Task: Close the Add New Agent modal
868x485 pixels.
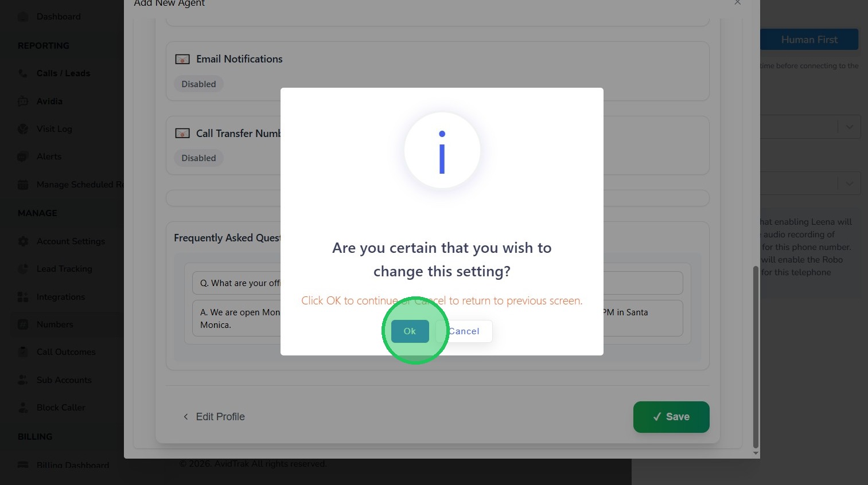Action: pyautogui.click(x=738, y=3)
